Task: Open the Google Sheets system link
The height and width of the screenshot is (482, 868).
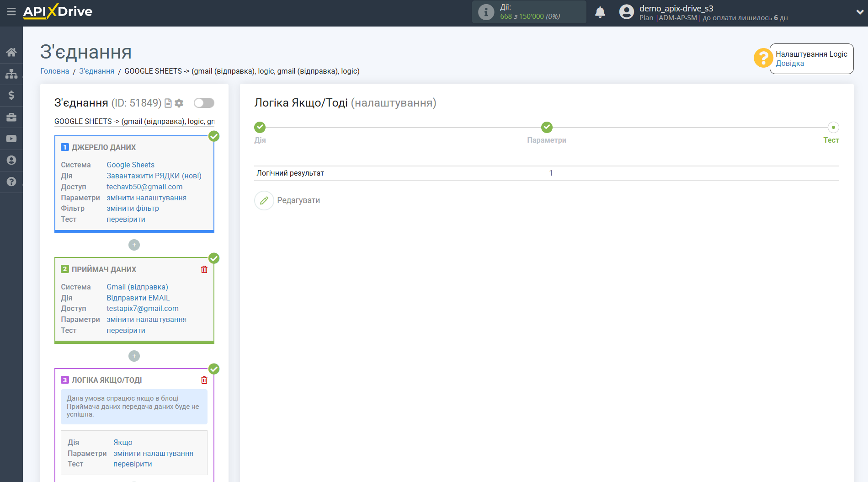Action: (x=130, y=165)
